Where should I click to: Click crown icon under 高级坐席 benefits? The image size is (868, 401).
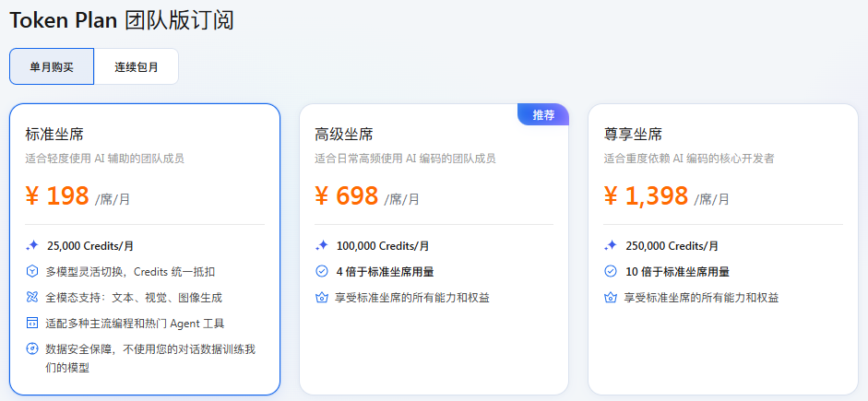[322, 298]
